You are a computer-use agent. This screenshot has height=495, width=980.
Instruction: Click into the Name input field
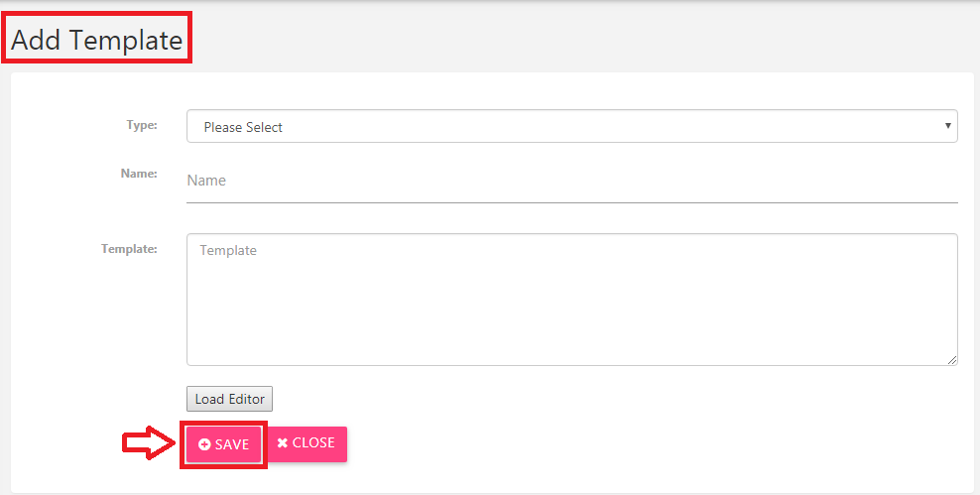pyautogui.click(x=572, y=181)
